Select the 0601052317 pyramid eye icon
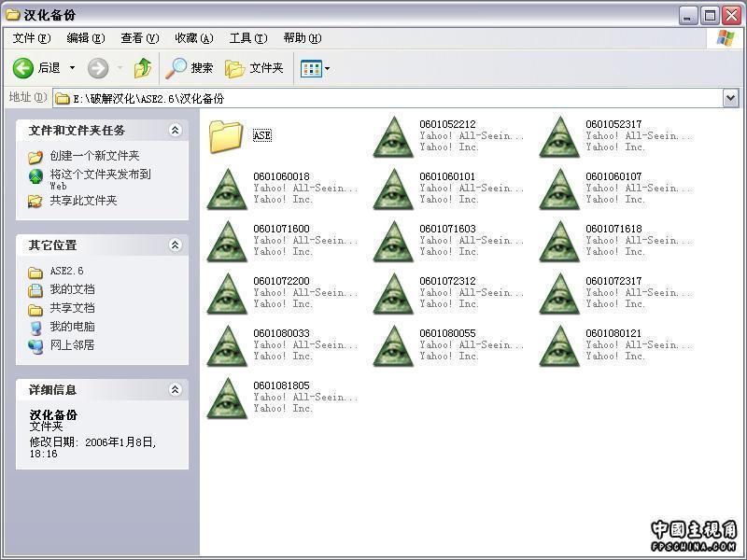Screen dimensions: 747x560 click(559, 137)
